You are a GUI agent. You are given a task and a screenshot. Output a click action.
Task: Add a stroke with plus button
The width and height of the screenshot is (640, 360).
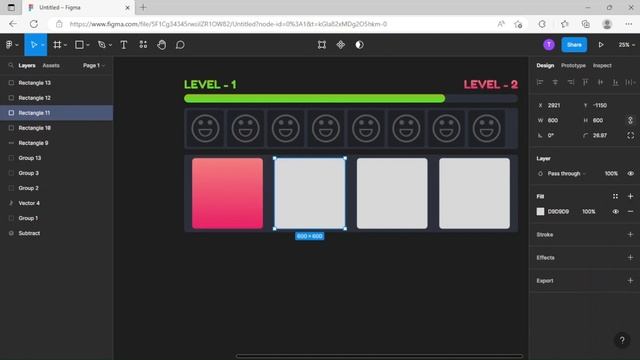[631, 234]
